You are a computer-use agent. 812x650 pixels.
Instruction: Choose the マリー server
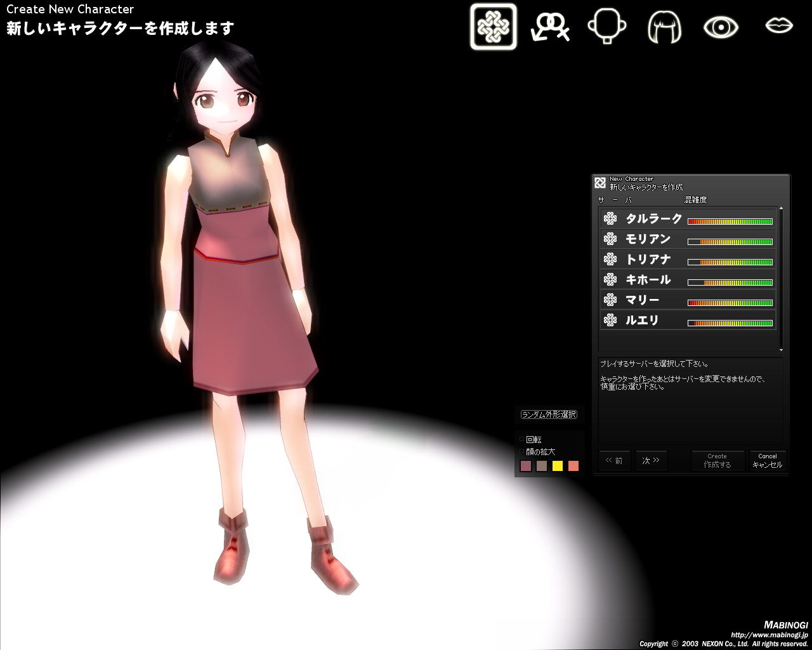688,300
